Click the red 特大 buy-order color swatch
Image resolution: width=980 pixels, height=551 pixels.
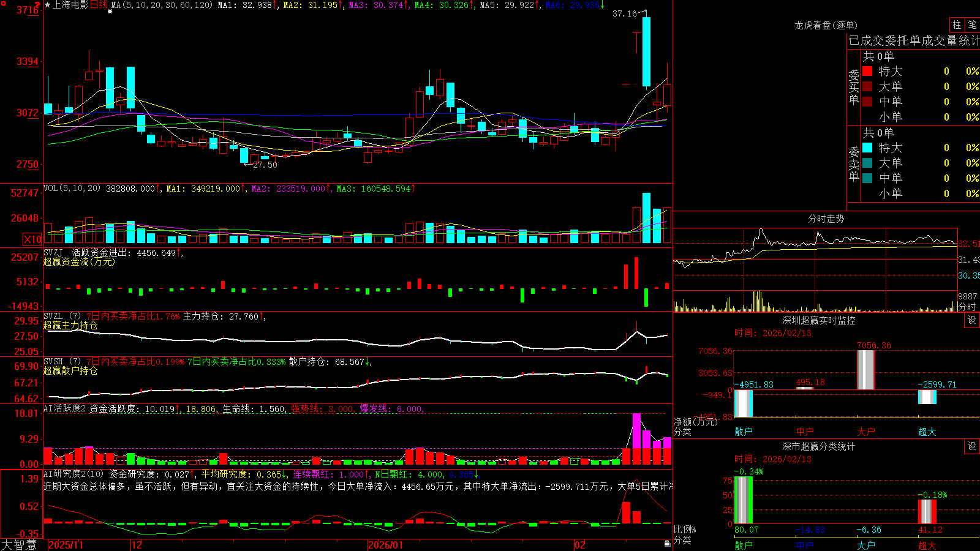tap(867, 71)
